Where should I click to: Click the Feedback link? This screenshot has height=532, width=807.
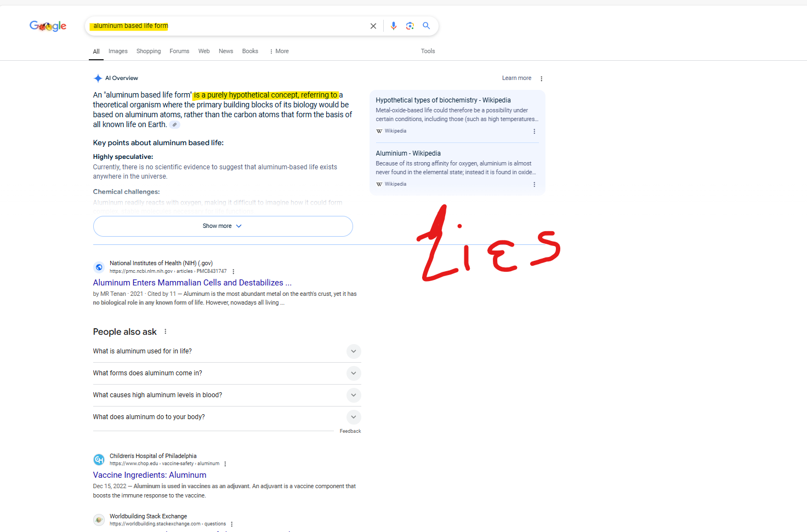click(x=350, y=431)
